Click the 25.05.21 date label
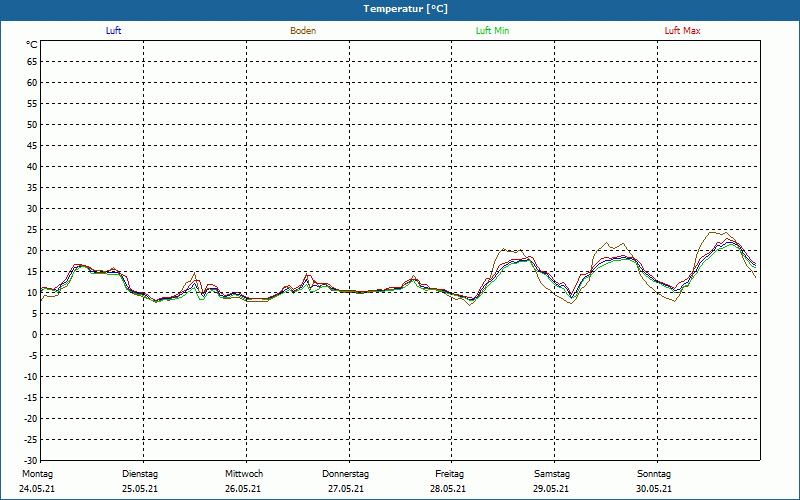The height and width of the screenshot is (500, 800). click(140, 489)
